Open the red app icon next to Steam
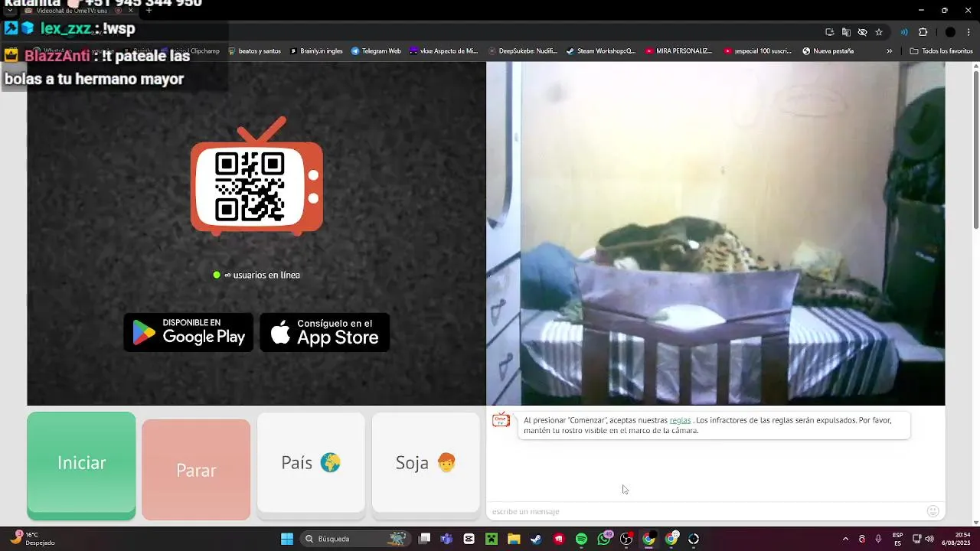Viewport: 980px width, 551px height. click(559, 539)
